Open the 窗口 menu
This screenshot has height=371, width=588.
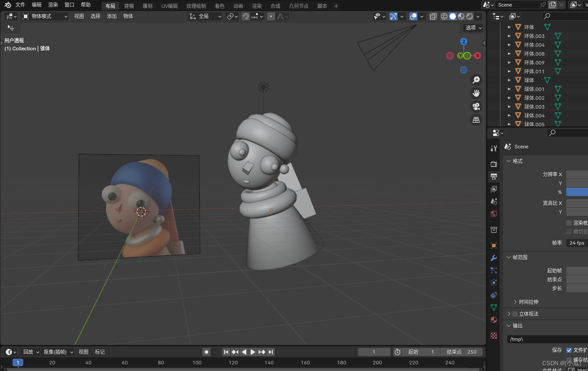[x=69, y=5]
